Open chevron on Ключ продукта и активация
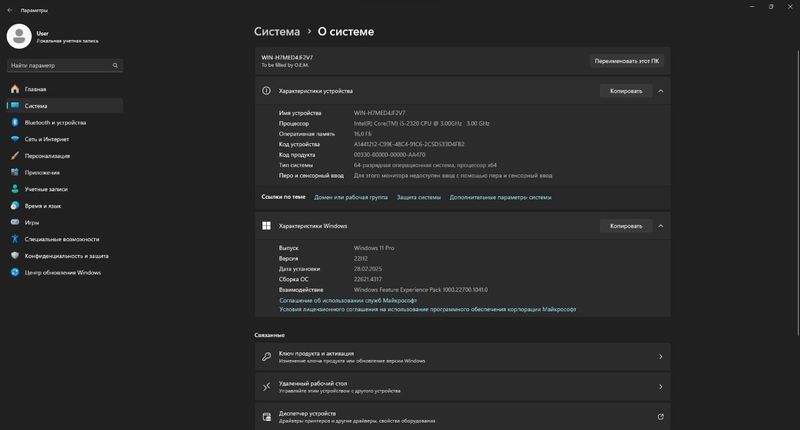800x430 pixels. 661,357
